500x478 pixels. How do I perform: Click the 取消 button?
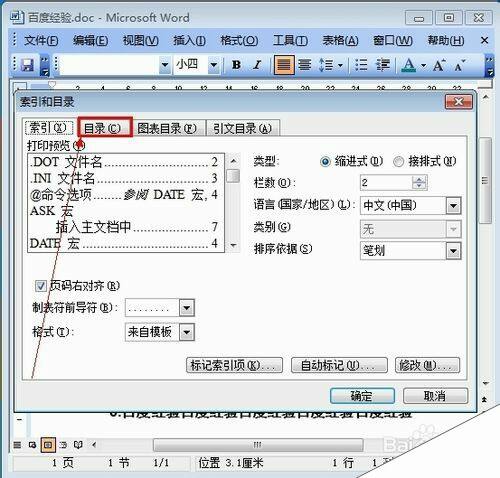click(x=435, y=396)
